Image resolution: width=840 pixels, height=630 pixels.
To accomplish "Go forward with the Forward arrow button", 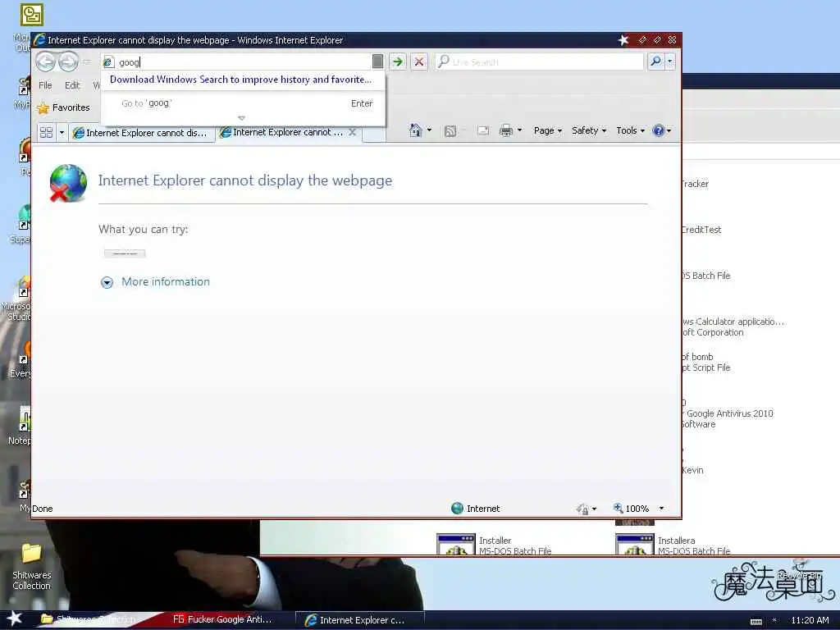I will pos(68,62).
